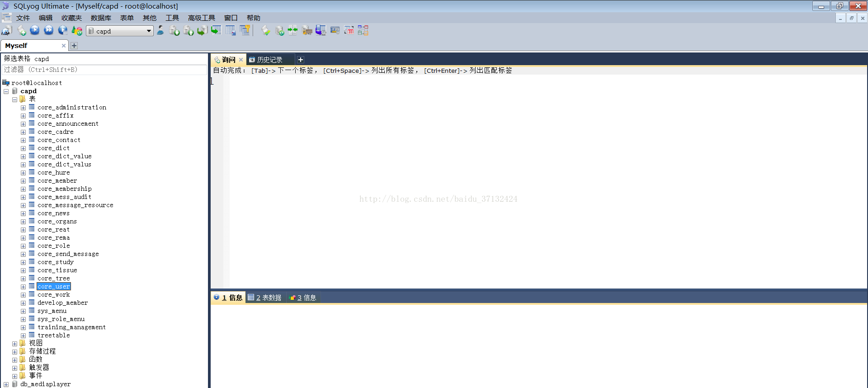The width and height of the screenshot is (868, 388).
Task: Collapse the capd database node
Action: pos(6,91)
